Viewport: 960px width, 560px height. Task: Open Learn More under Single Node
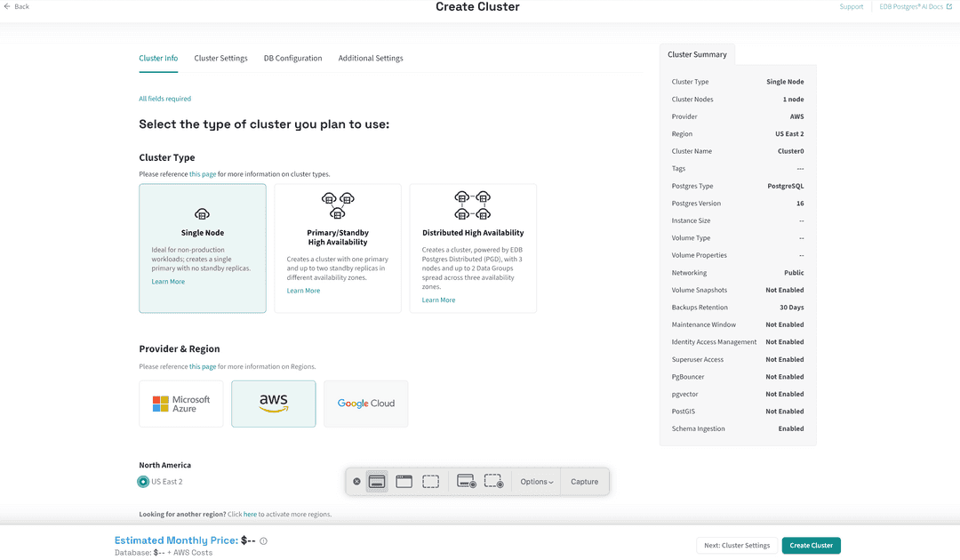click(x=167, y=281)
